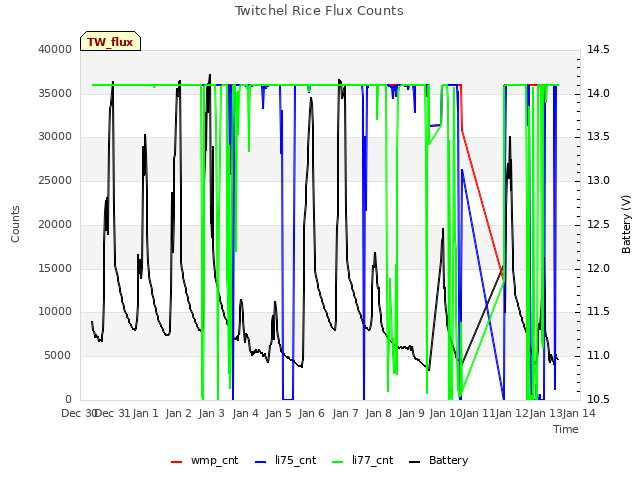Image resolution: width=640 pixels, height=480 pixels.
Task: Click the 40000 tick label
Action: coord(55,49)
